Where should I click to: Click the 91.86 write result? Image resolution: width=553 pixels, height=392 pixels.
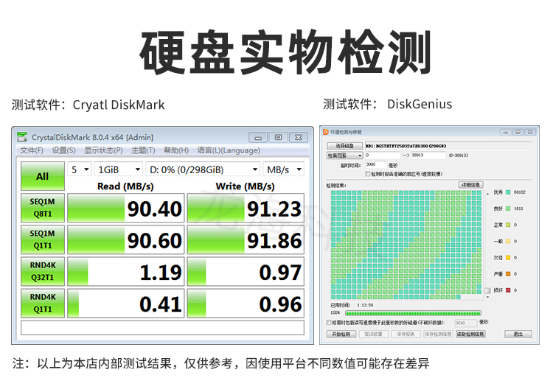[246, 239]
